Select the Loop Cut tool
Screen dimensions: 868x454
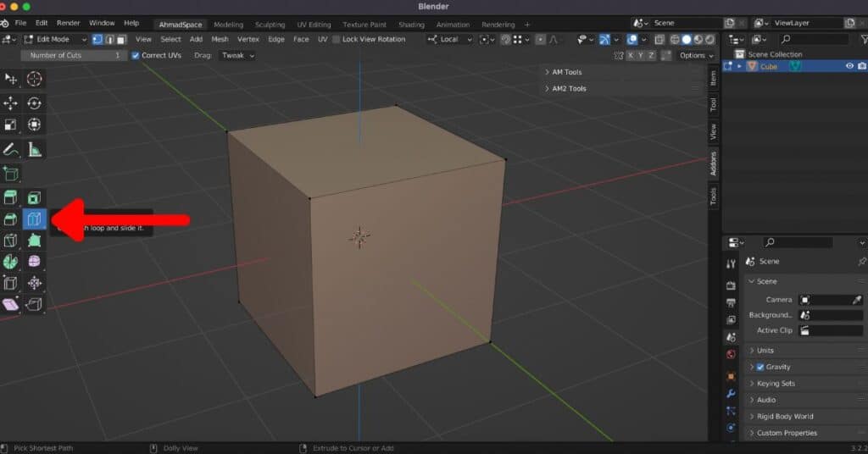[35, 219]
